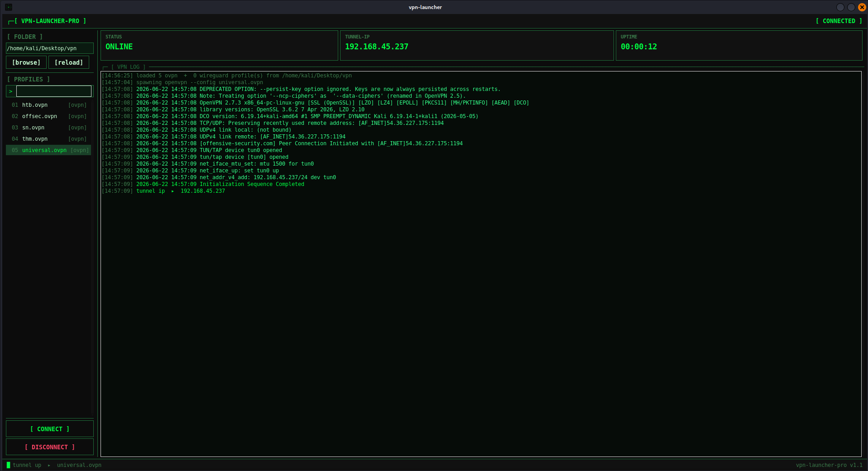This screenshot has width=868, height=471.
Task: Click the 'Initialization Sequence Completed' log line
Action: [203, 184]
